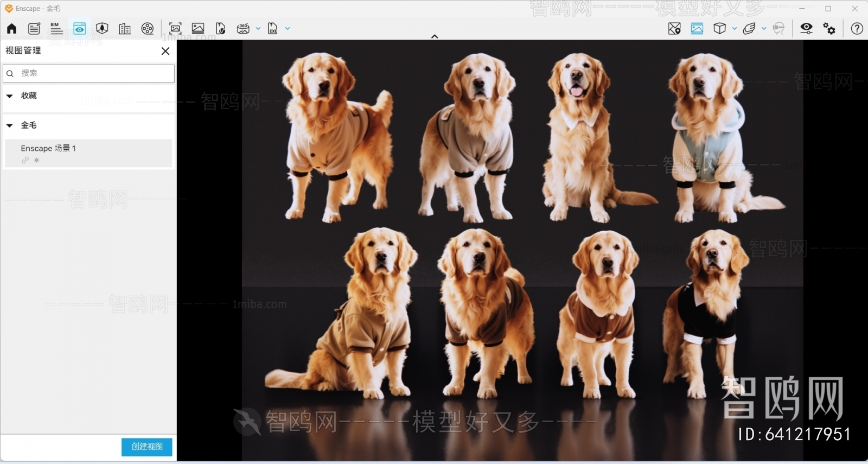Image resolution: width=868 pixels, height=464 pixels.
Task: Click the cube projection mode icon
Action: click(x=720, y=29)
